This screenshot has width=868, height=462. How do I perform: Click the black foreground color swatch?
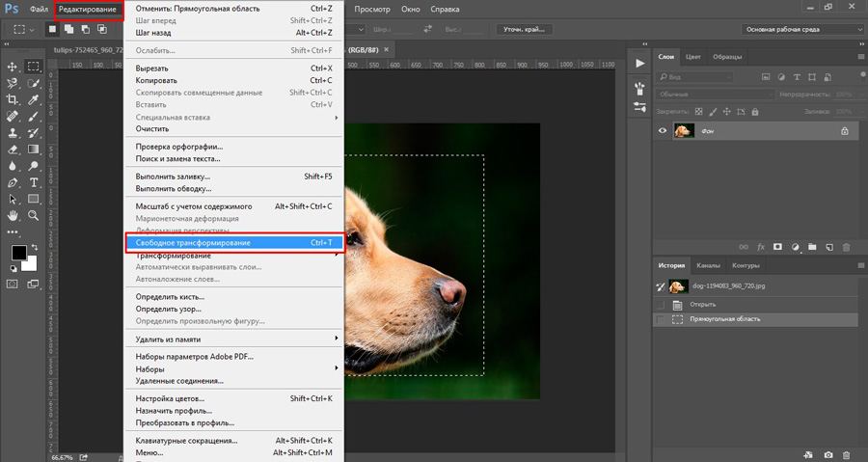(18, 253)
